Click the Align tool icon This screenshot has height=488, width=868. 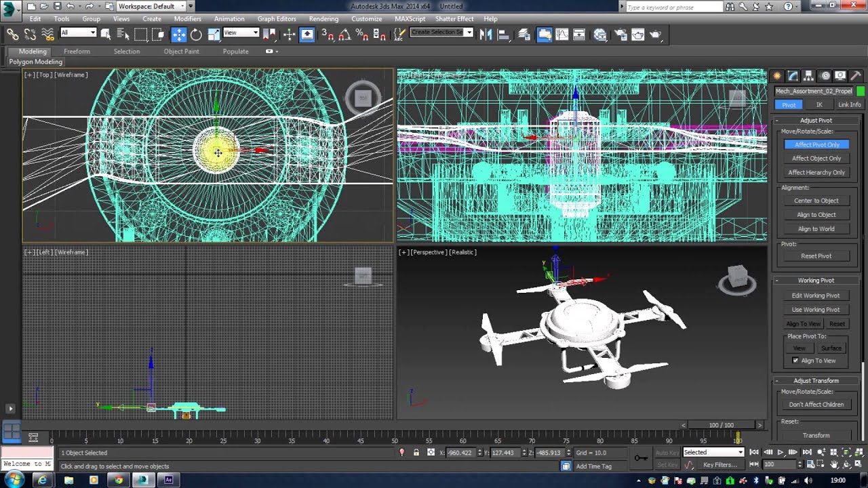click(503, 34)
